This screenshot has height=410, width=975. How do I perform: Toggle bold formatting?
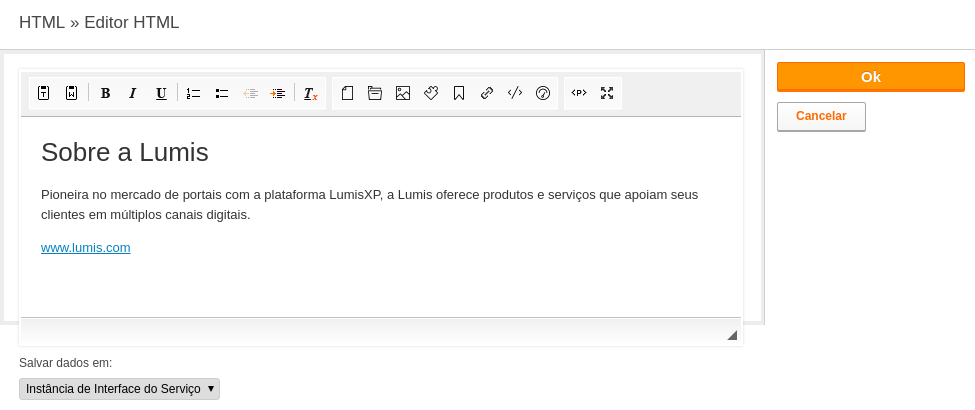105,93
